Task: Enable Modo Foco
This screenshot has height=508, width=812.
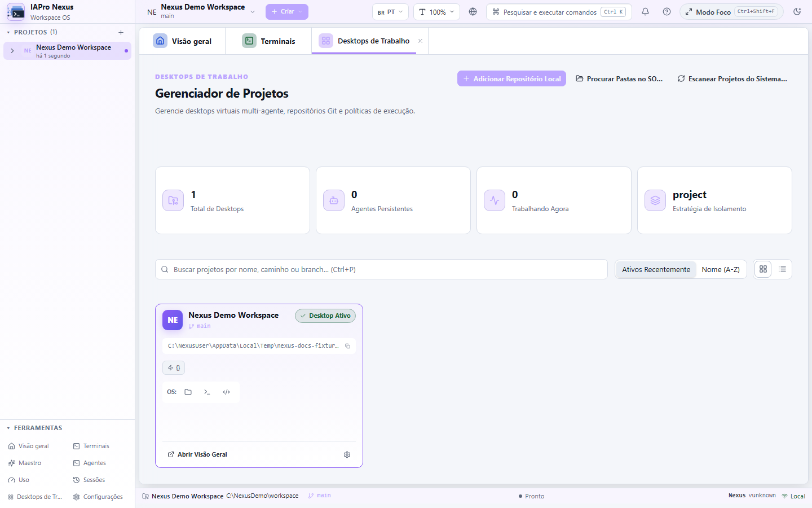Action: pos(731,12)
